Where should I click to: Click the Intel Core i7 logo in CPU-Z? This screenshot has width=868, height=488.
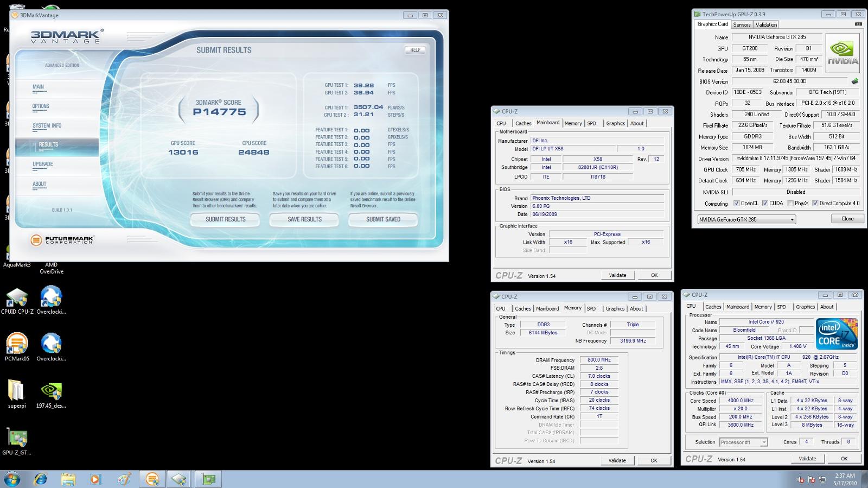[837, 334]
